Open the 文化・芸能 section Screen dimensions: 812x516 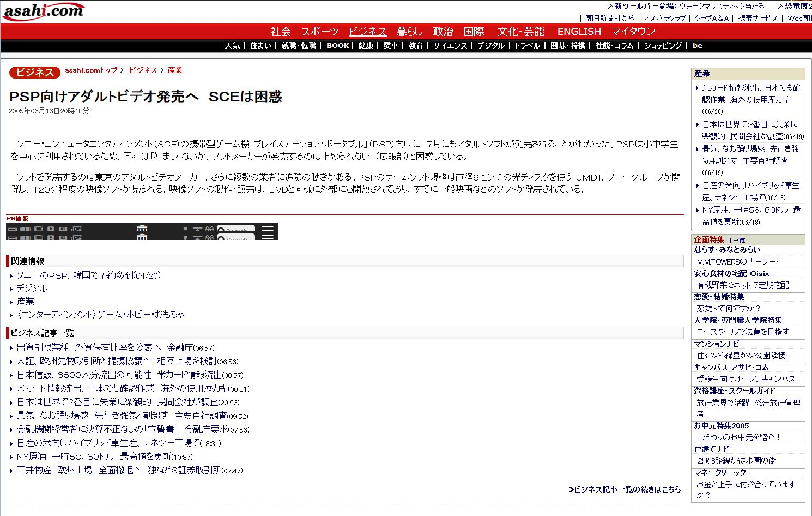[x=520, y=32]
